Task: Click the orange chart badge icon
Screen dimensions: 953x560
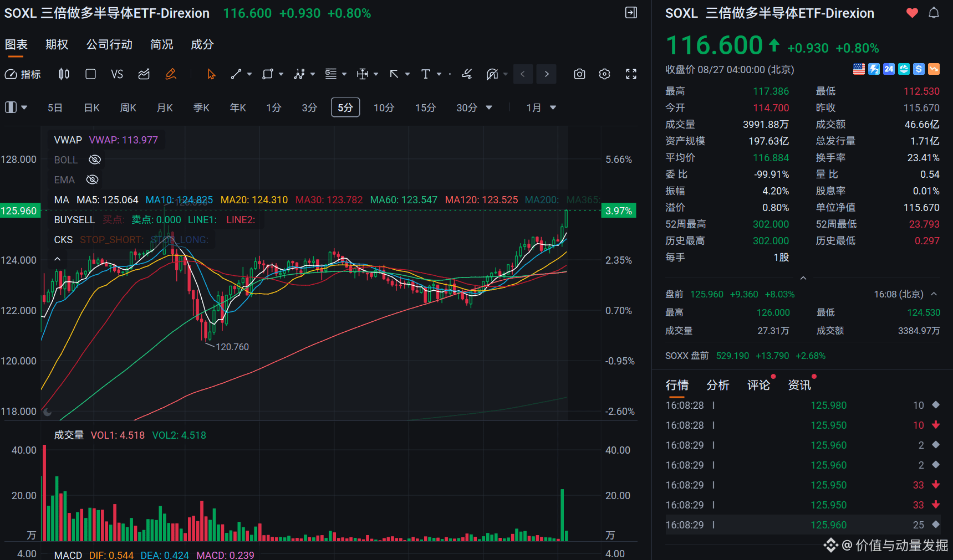Action: point(934,69)
